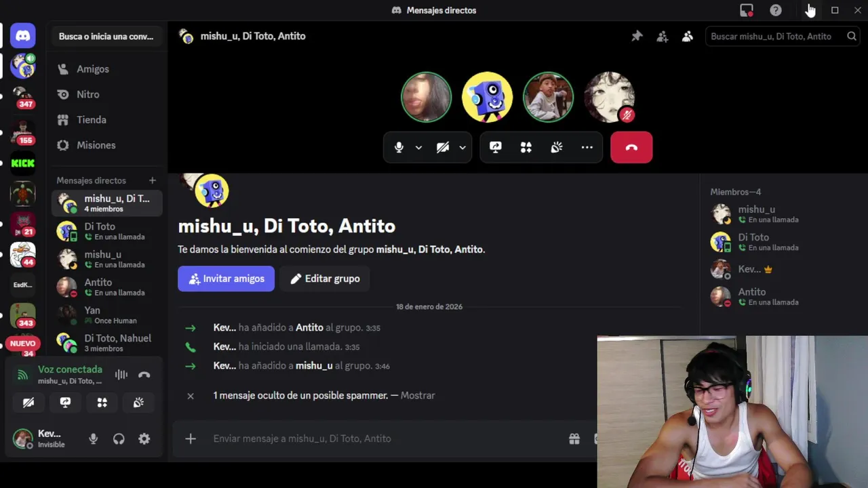Open Antito direct message in sidebar

pos(106,287)
